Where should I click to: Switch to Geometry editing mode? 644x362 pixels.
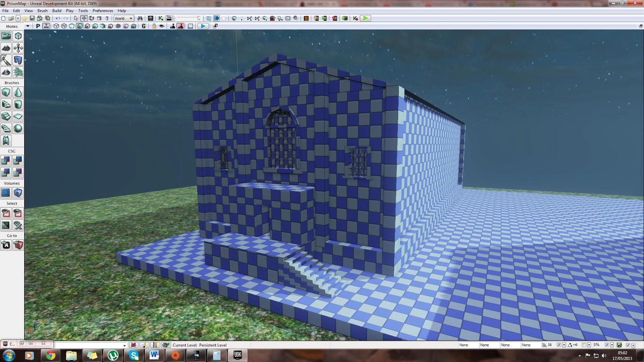coord(19,36)
